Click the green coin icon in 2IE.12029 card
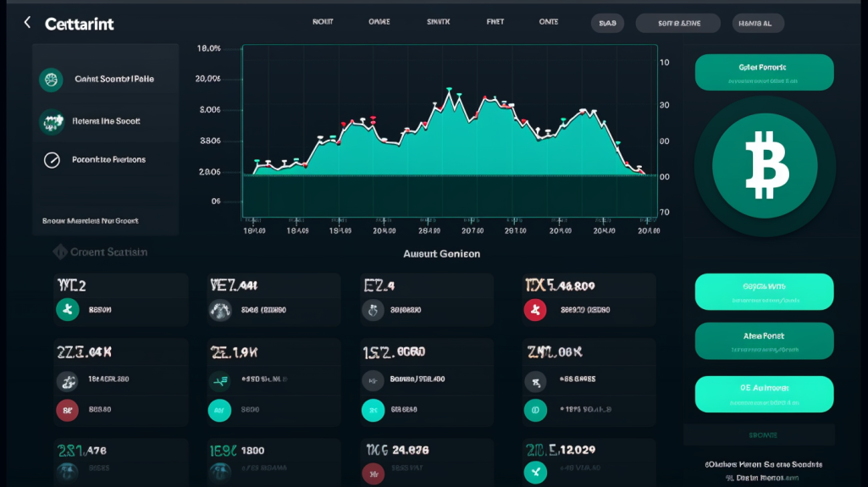This screenshot has width=868, height=487. (x=534, y=472)
